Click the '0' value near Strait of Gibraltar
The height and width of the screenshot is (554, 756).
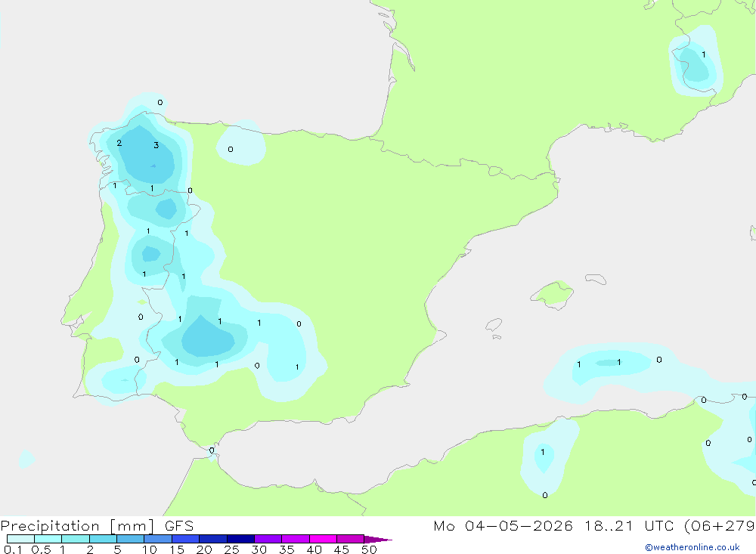point(212,450)
